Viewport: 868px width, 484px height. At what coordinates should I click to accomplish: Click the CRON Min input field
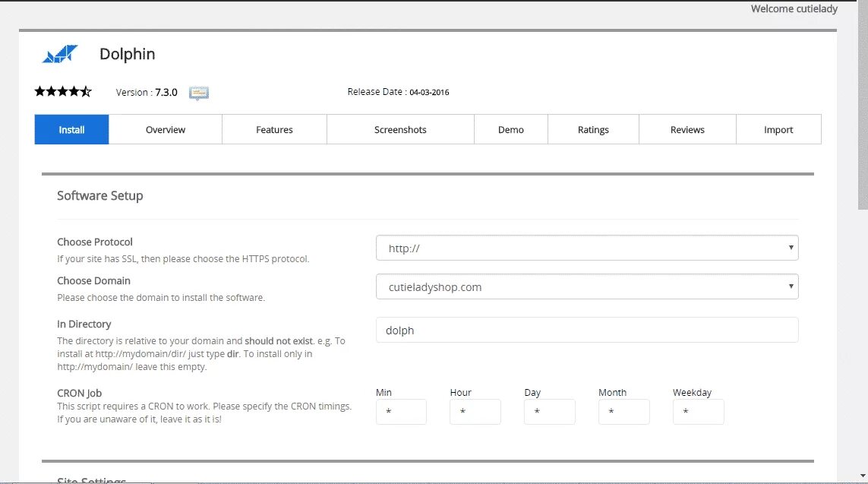(x=401, y=412)
